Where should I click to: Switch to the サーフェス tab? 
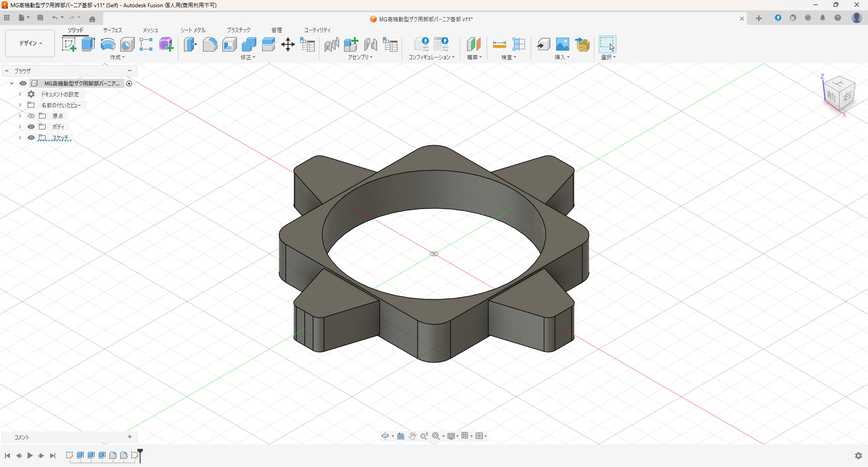point(113,30)
